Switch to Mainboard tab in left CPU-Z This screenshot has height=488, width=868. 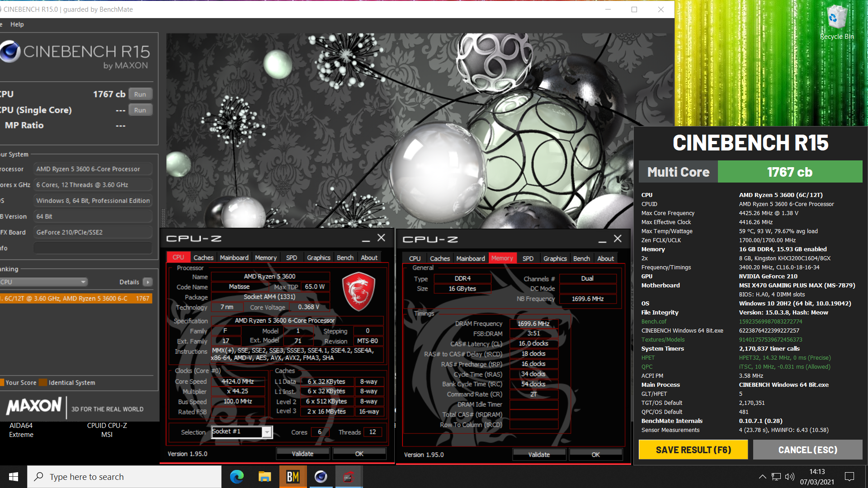[234, 258]
